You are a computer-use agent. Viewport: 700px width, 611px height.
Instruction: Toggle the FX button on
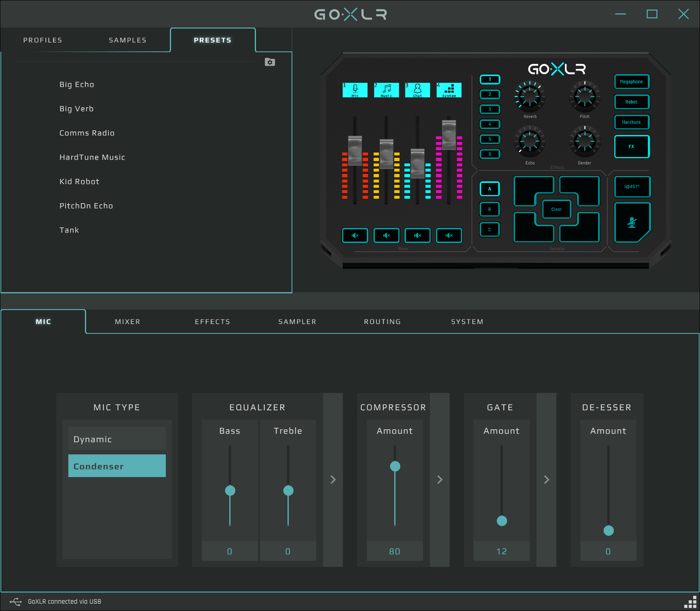pyautogui.click(x=631, y=146)
